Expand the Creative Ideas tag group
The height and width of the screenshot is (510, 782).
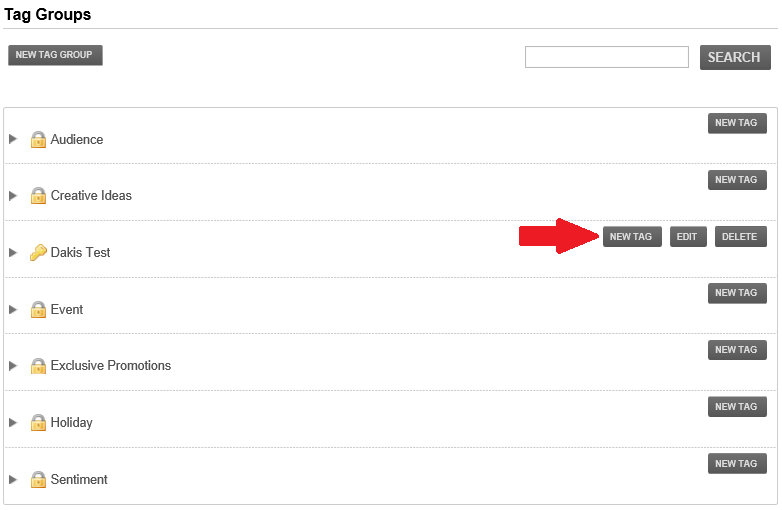tap(13, 196)
